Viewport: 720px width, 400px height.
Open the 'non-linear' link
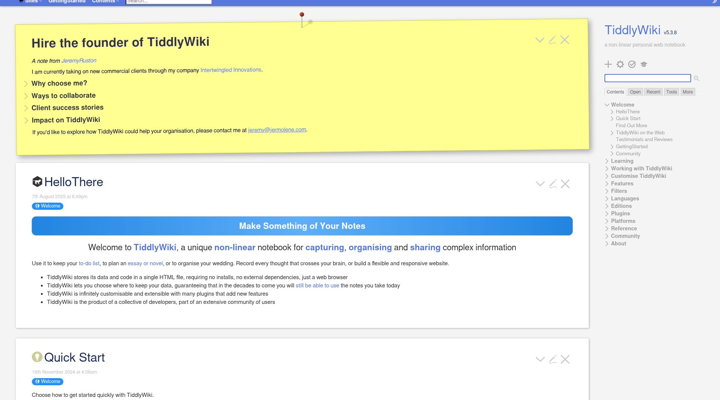(235, 248)
